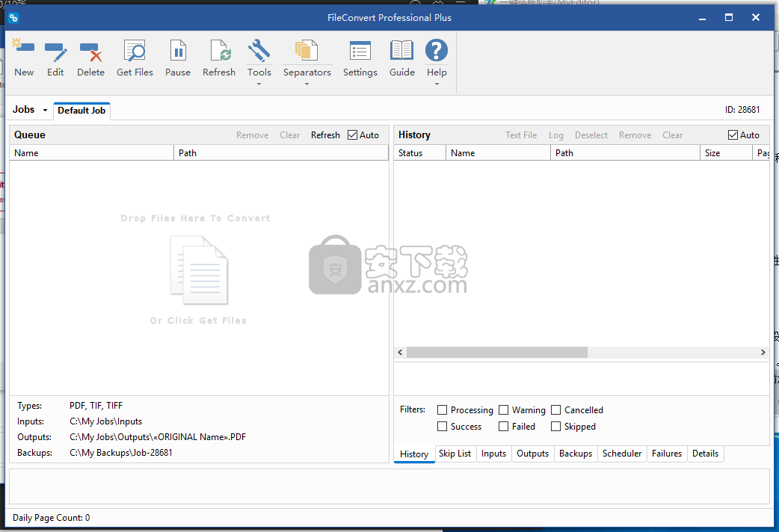Viewport: 779px width, 532px height.
Task: Enable the Success filter
Action: [x=442, y=426]
